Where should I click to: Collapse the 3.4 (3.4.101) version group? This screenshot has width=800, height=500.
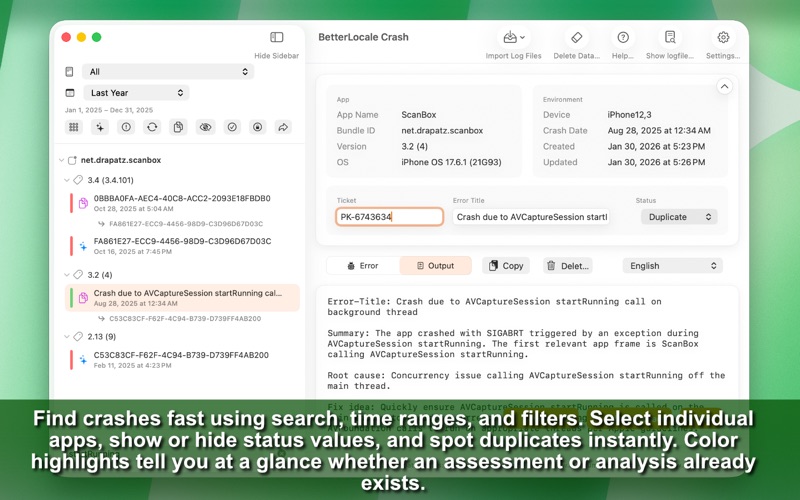click(67, 180)
